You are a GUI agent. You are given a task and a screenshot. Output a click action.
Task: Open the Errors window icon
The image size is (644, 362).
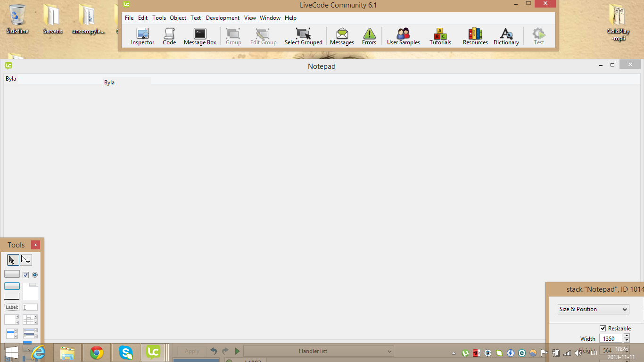(369, 37)
